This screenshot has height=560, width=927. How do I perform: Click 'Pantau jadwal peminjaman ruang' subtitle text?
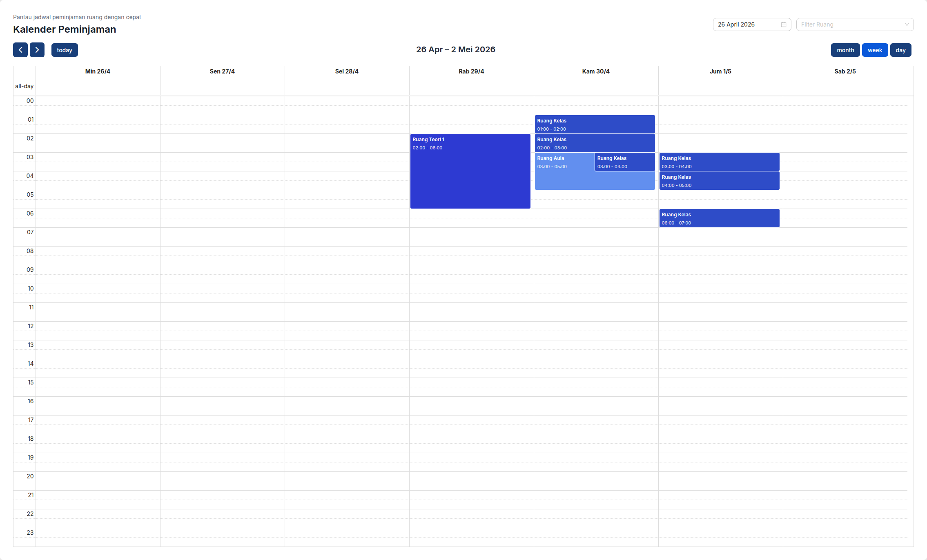click(77, 17)
